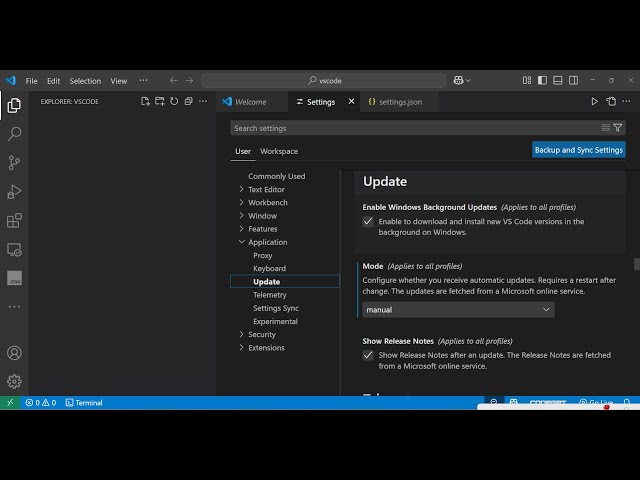Open the Terminal status bar button

tap(84, 402)
